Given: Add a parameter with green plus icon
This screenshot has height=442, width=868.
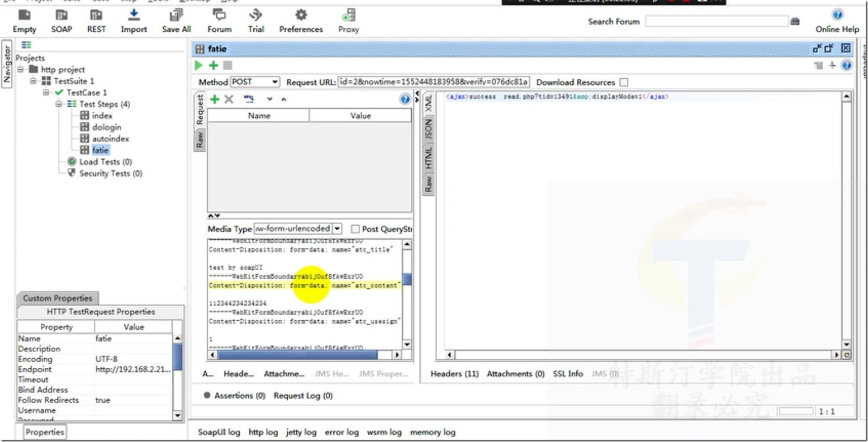Looking at the screenshot, I should (x=215, y=100).
